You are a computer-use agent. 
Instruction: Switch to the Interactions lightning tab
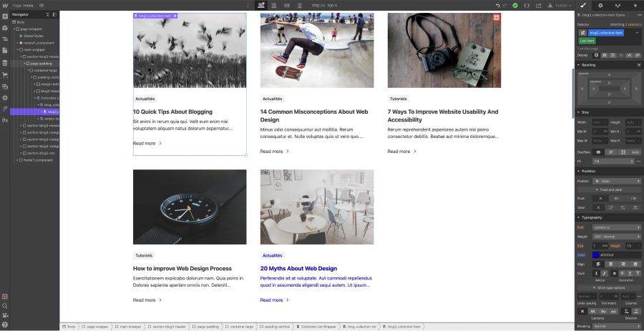click(x=635, y=5)
